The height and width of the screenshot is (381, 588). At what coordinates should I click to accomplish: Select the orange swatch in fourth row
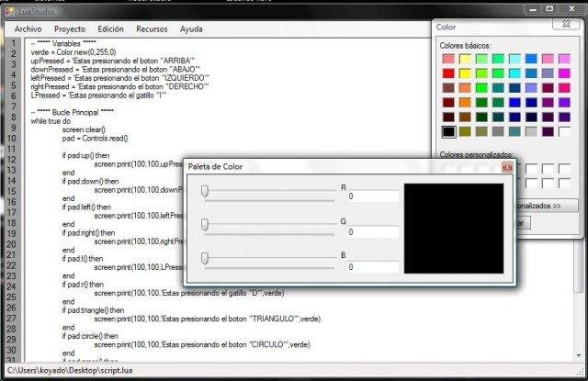click(x=465, y=102)
